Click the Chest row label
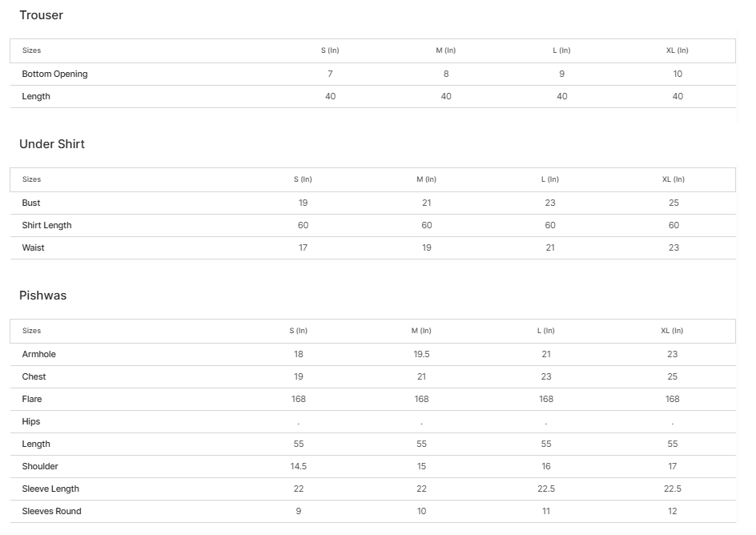This screenshot has width=756, height=535. (x=34, y=376)
